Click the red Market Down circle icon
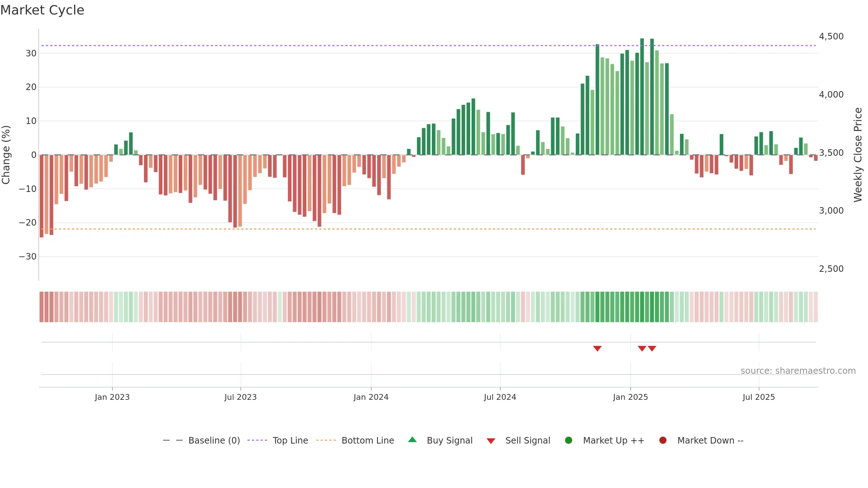 coord(663,440)
